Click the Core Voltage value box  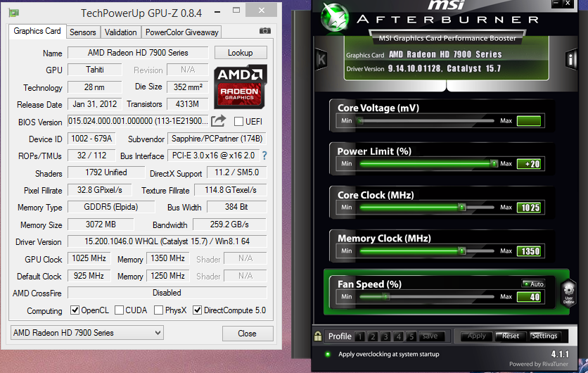click(x=528, y=121)
